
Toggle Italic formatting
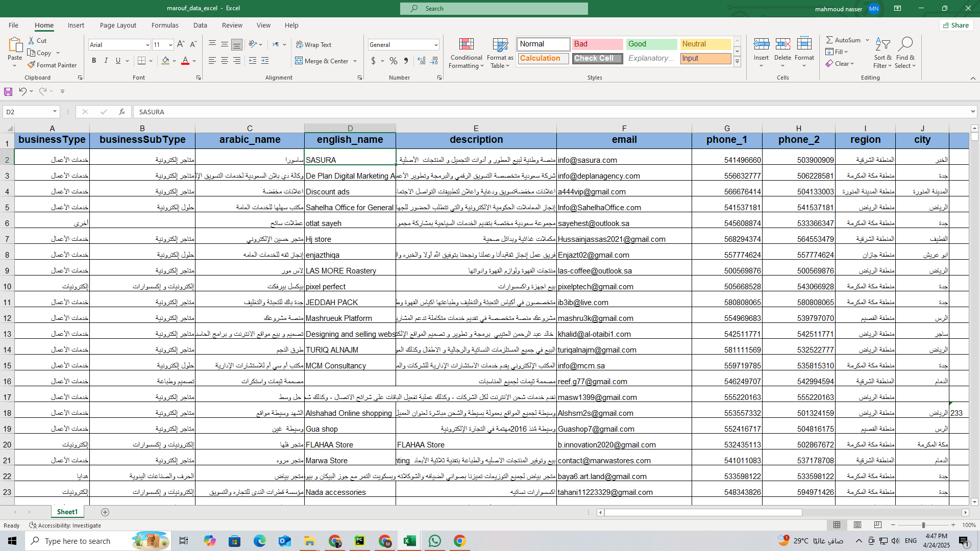point(106,61)
